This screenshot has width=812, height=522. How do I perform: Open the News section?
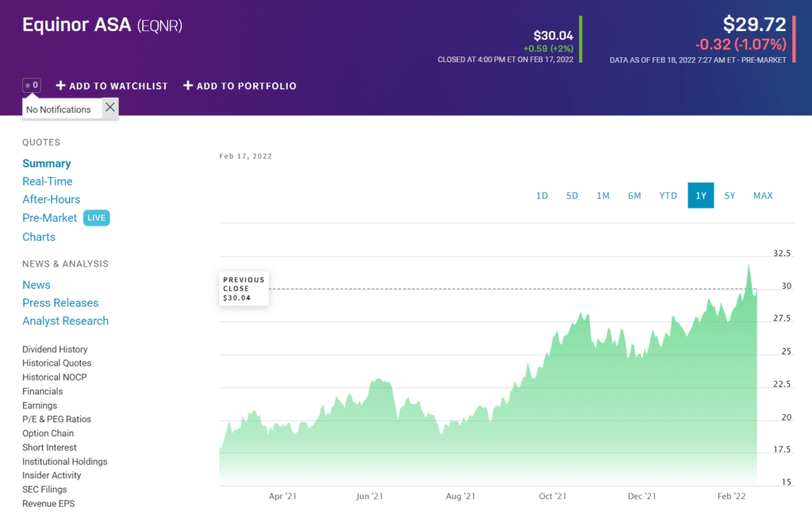tap(36, 286)
